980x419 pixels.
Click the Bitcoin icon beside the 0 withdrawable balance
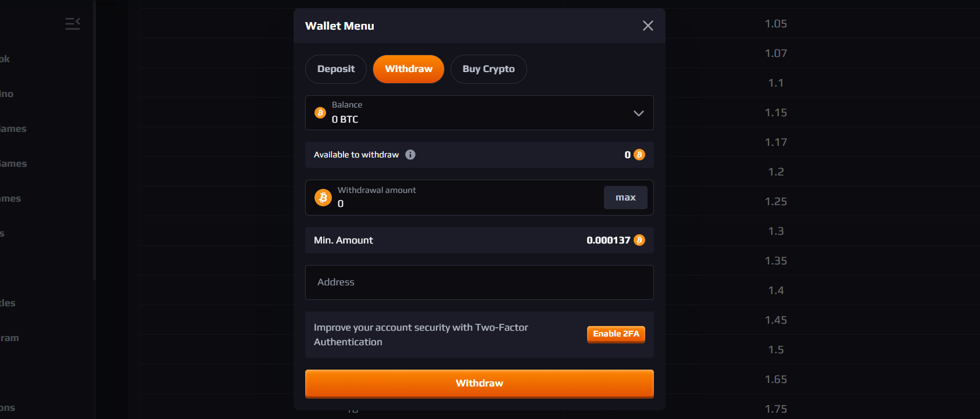point(639,155)
